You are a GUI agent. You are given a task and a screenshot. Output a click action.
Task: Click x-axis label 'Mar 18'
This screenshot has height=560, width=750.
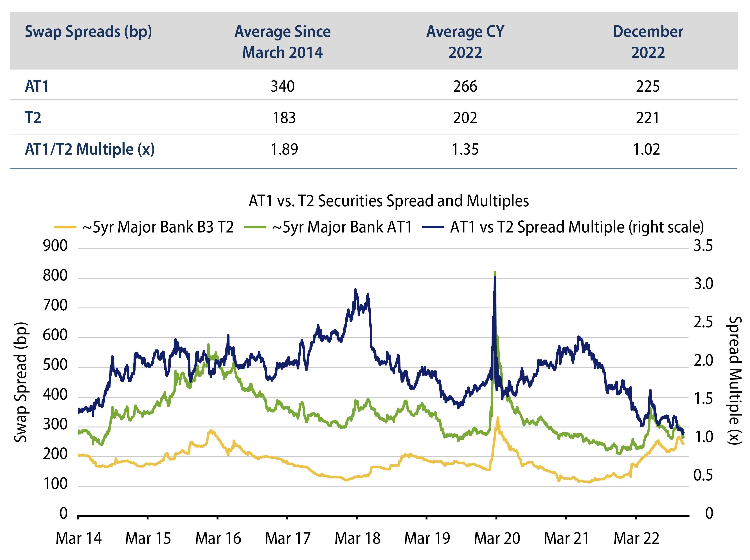tap(357, 538)
